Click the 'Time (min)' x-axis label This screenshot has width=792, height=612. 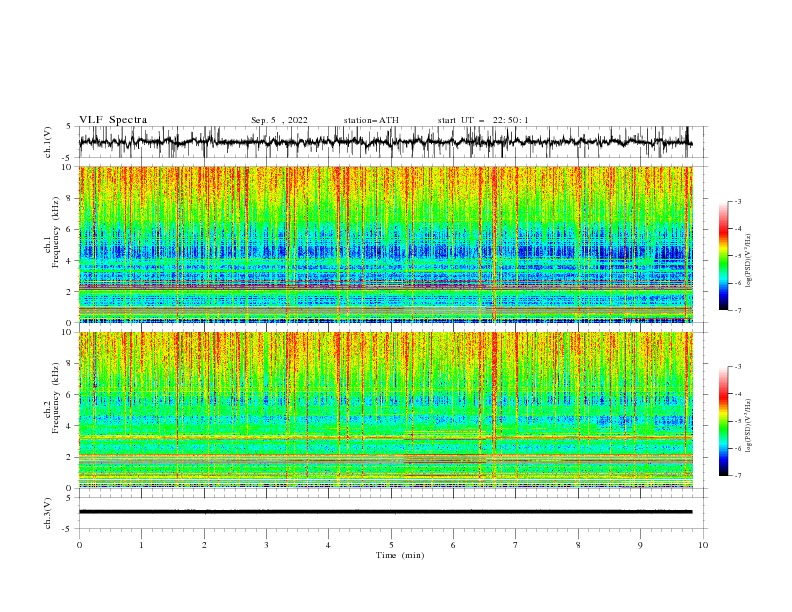(400, 555)
